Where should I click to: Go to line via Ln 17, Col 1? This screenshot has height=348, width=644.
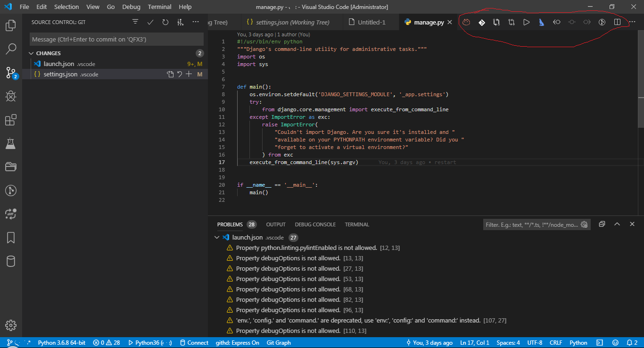[x=475, y=343]
